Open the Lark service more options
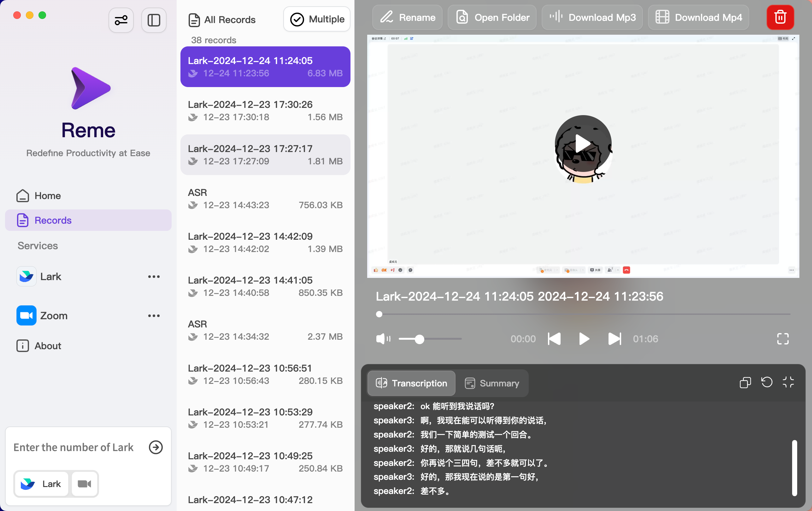 pyautogui.click(x=154, y=276)
